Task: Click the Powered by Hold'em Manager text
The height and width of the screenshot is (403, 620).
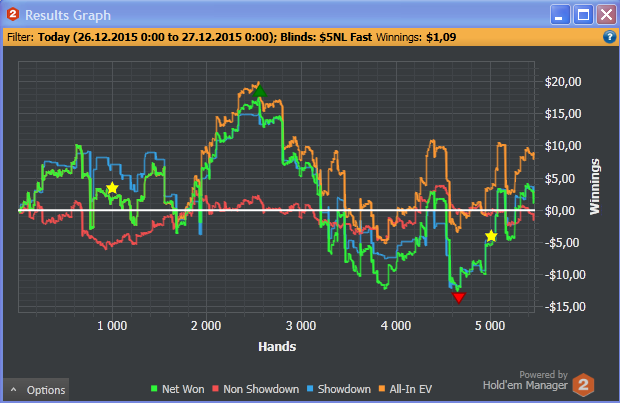Action: [525, 380]
